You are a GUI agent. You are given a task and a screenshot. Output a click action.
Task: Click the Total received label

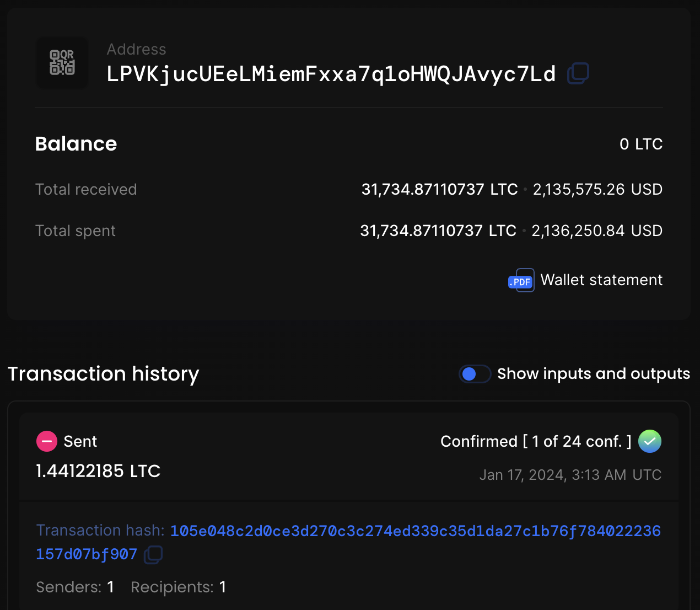(86, 189)
